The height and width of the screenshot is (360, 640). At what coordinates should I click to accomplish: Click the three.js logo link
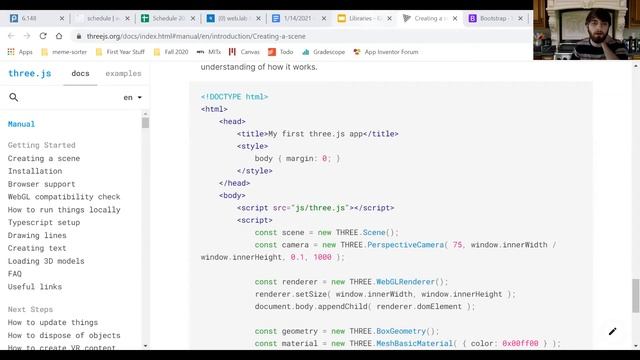pos(30,73)
